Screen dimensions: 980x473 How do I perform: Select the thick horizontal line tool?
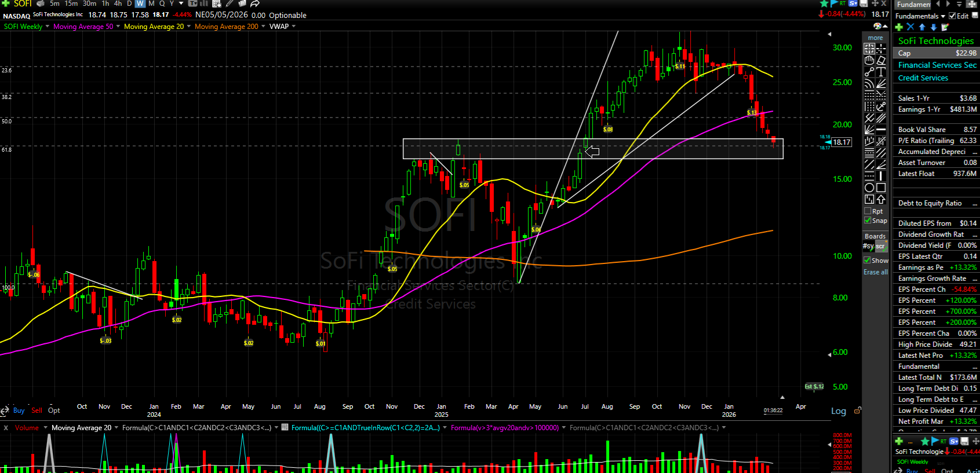point(881,130)
